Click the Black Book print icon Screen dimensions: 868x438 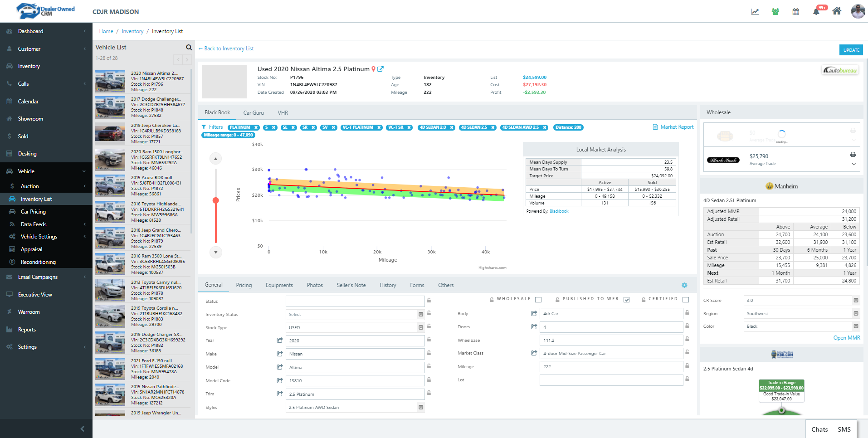pos(853,155)
